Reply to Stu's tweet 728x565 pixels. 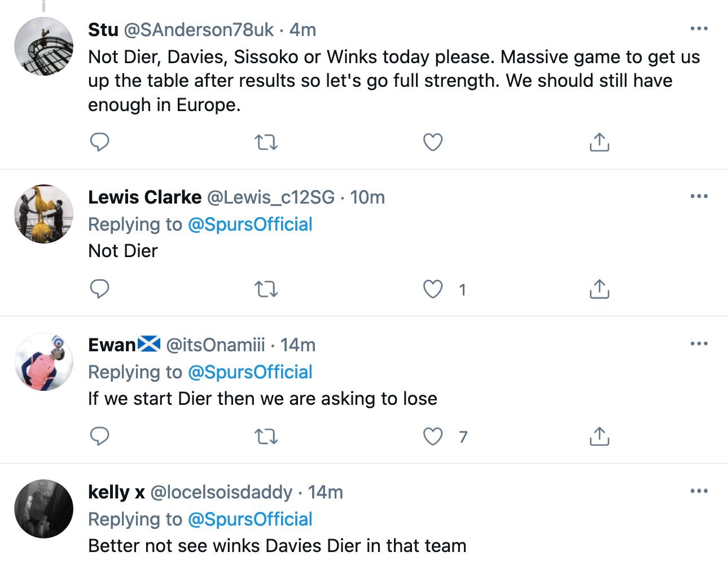click(x=99, y=142)
